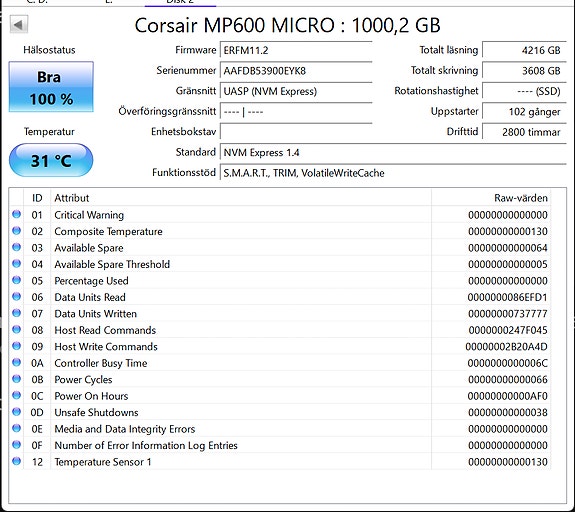This screenshot has height=512, width=575.
Task: Click the Raw-värden column header
Action: click(x=491, y=198)
